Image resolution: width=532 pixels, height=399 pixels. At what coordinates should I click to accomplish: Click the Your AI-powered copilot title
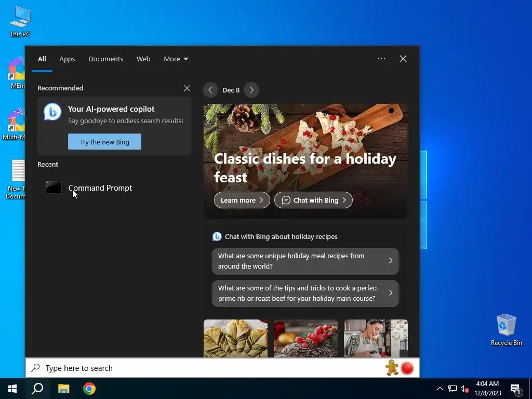[x=111, y=109]
